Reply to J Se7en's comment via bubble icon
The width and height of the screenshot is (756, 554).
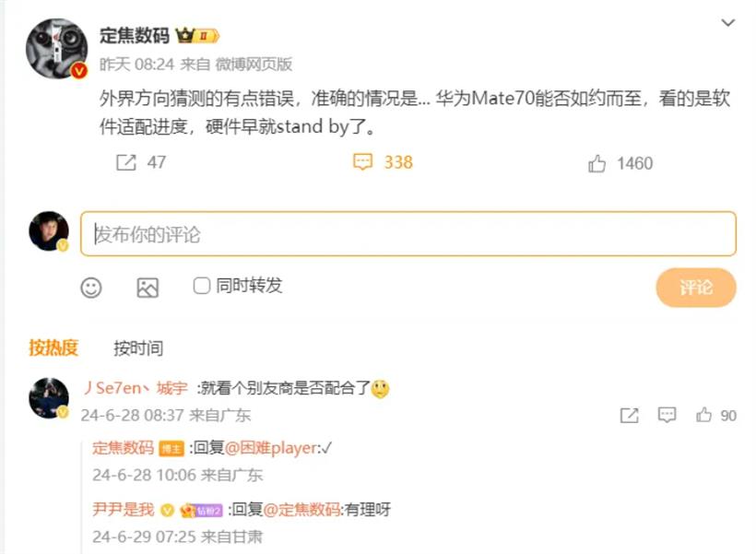pyautogui.click(x=667, y=415)
